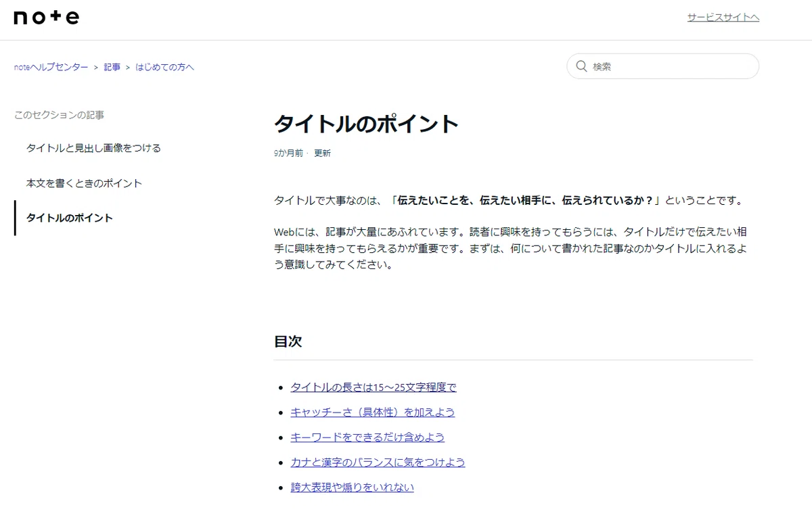
Task: Jump to キーワードをできるだけ含めよう section
Action: click(x=367, y=437)
